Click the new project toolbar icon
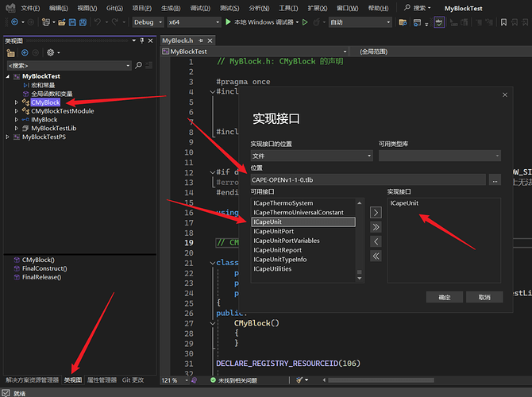The image size is (532, 397). coord(45,22)
